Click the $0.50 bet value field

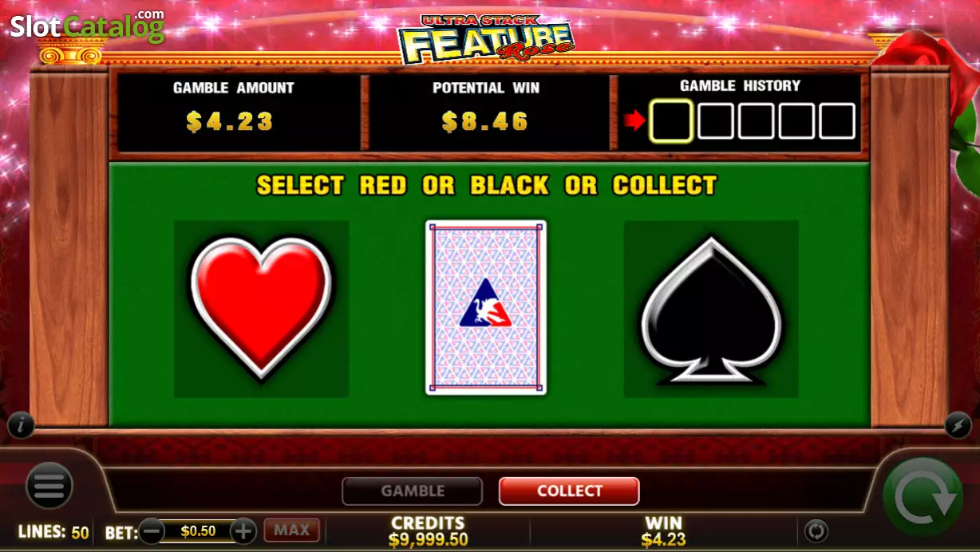[197, 531]
